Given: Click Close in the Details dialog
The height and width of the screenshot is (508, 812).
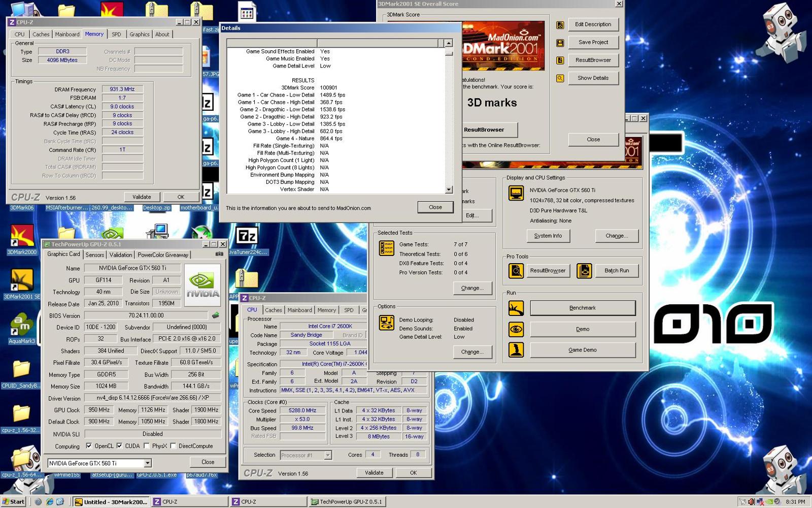Looking at the screenshot, I should click(435, 207).
